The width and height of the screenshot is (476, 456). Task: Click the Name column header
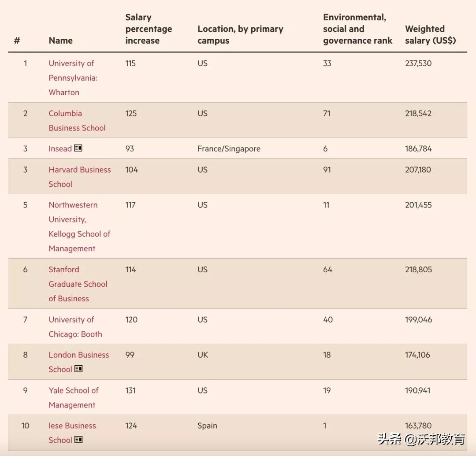[60, 41]
